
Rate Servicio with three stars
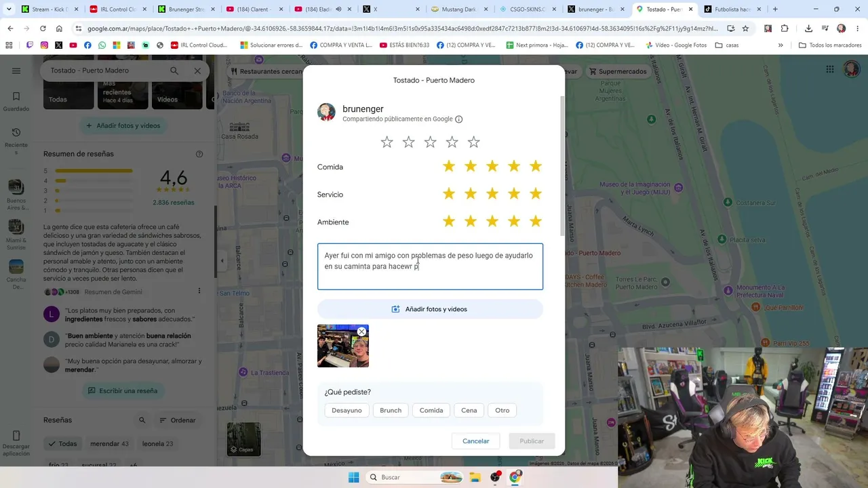pos(492,195)
